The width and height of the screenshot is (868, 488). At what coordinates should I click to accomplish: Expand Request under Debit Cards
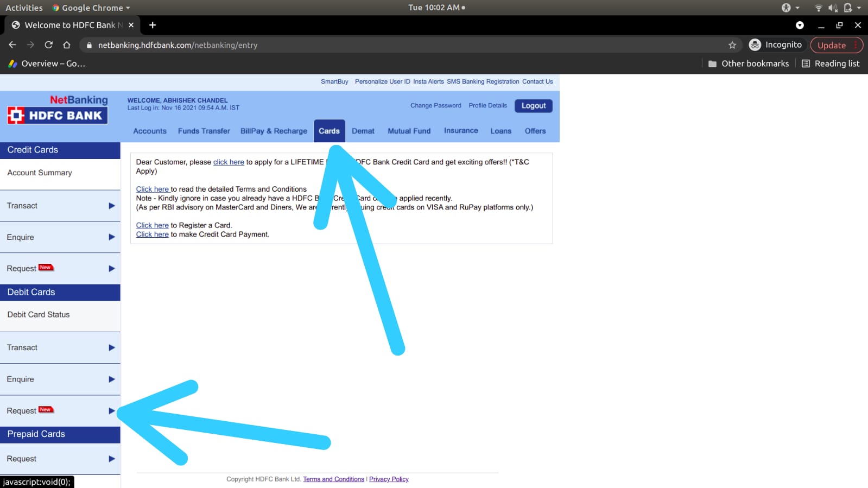click(x=60, y=411)
